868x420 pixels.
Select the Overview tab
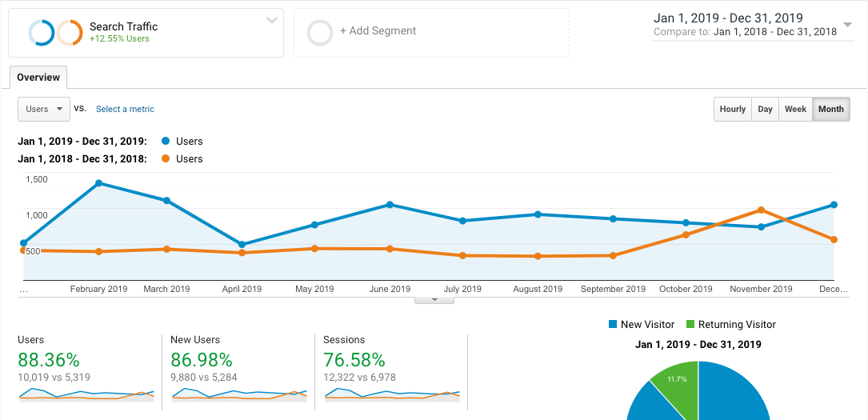click(38, 78)
